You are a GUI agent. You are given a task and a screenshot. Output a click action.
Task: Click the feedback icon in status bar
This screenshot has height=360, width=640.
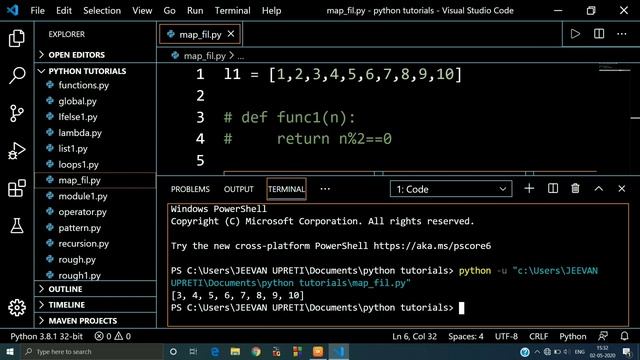click(603, 336)
